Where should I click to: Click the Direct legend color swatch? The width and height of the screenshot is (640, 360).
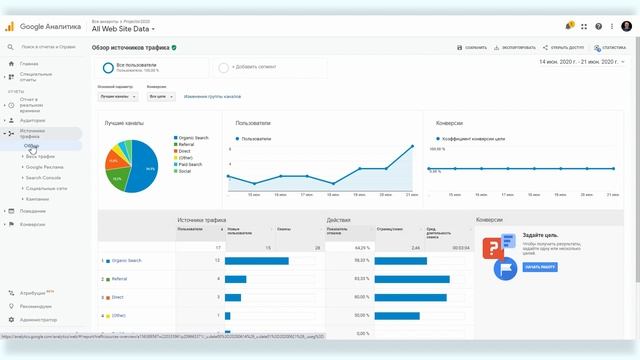176,151
